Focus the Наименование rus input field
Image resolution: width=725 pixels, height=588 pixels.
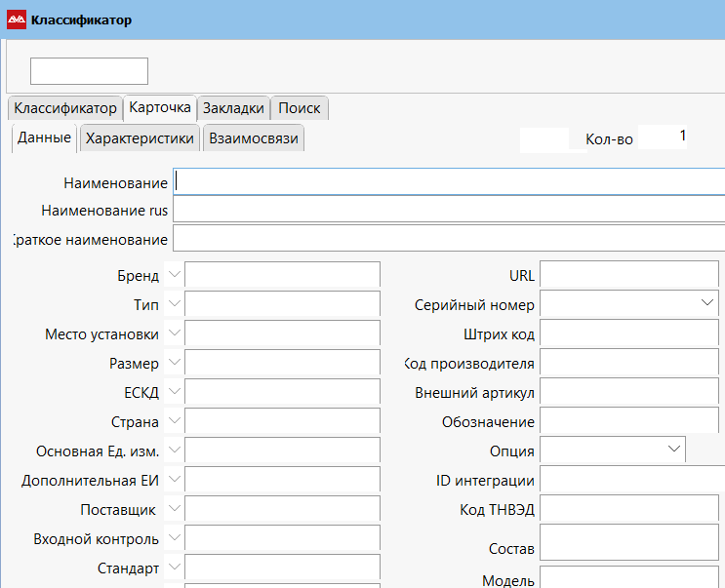(449, 210)
